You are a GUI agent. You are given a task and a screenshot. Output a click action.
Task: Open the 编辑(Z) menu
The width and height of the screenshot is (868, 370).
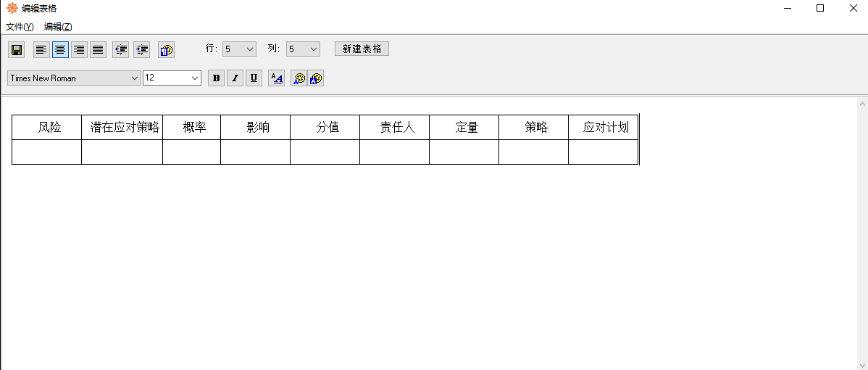tap(58, 27)
